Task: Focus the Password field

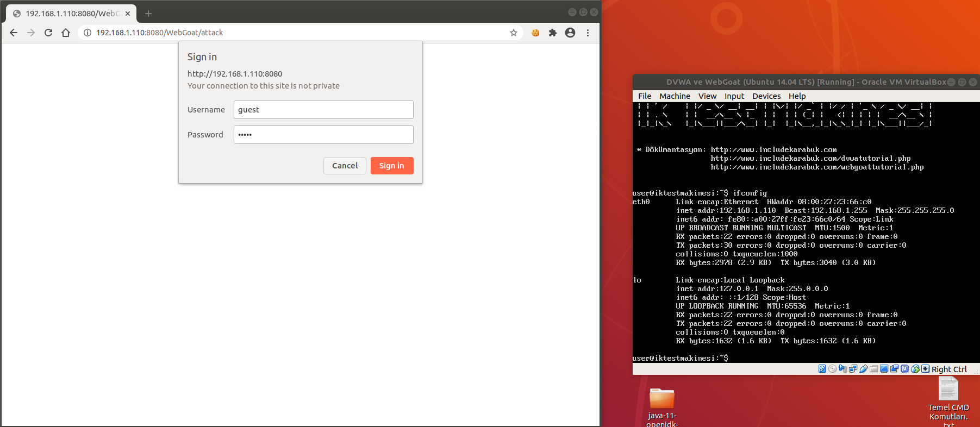Action: tap(323, 135)
